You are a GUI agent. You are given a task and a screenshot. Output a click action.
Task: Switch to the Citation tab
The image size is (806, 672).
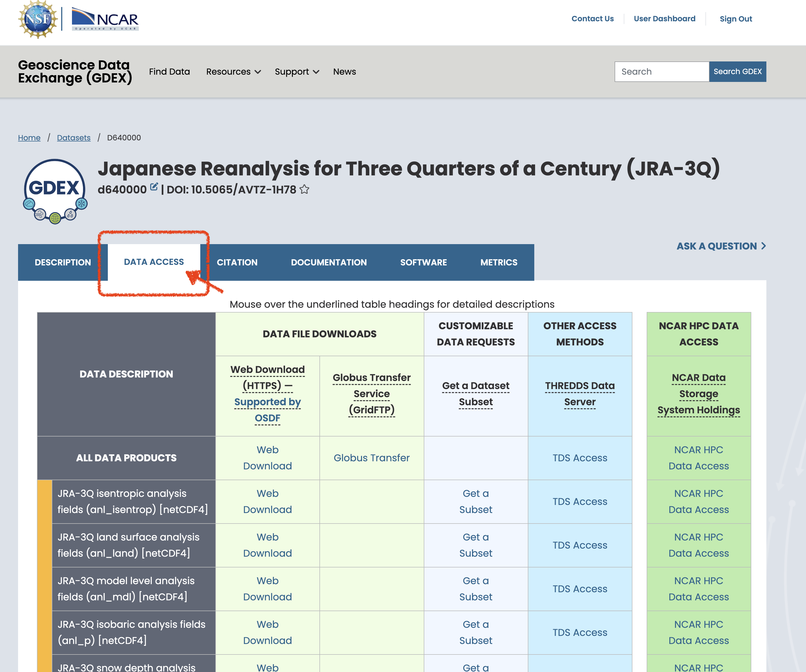(237, 262)
